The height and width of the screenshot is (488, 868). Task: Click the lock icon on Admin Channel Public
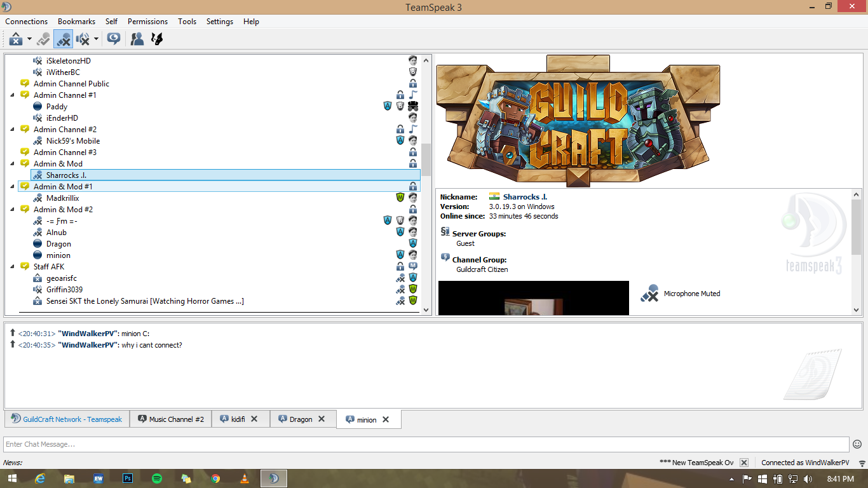point(413,84)
